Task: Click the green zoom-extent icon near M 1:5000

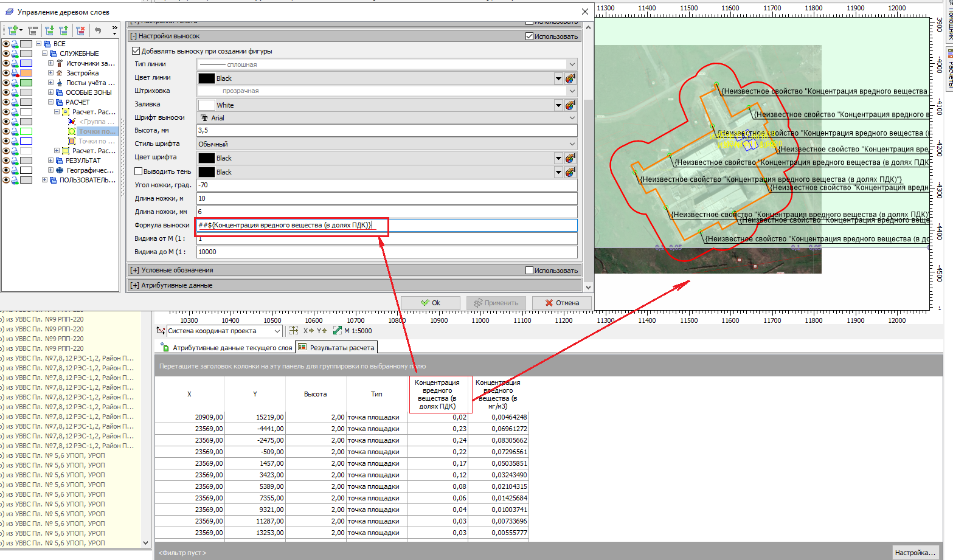Action: 337,331
